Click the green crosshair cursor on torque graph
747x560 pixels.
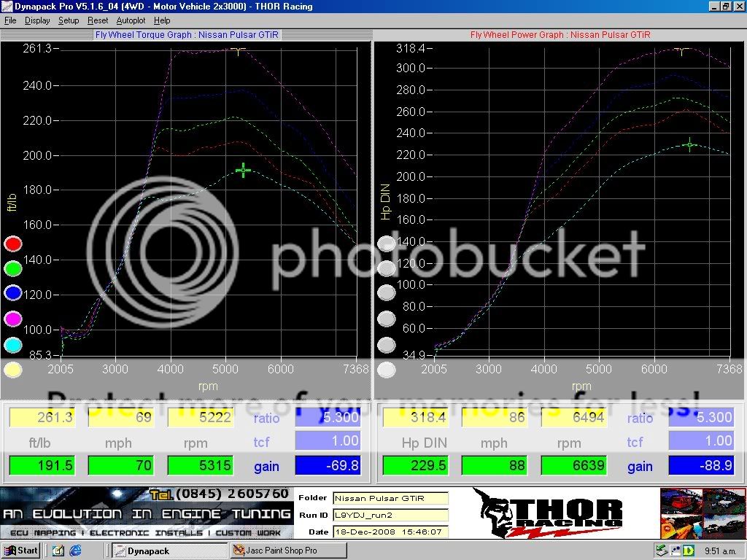click(243, 169)
